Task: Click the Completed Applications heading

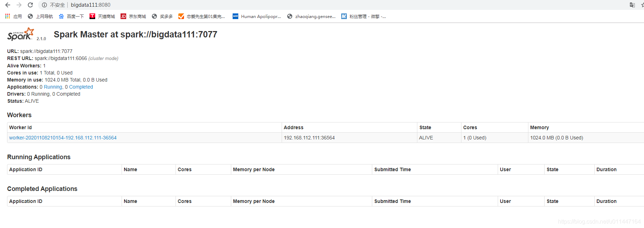Action: pyautogui.click(x=42, y=189)
